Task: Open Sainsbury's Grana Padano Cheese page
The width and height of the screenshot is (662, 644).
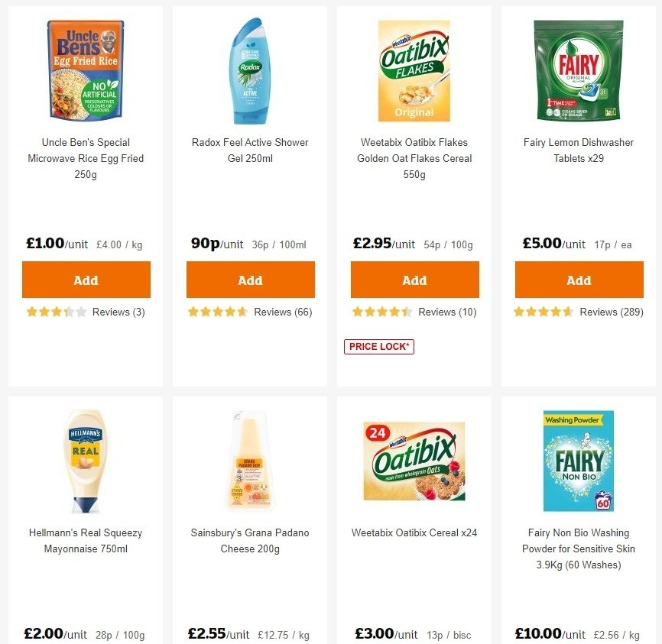Action: (250, 540)
